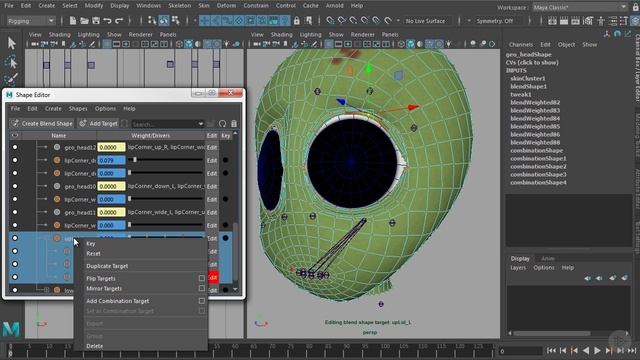Switch to the Display tab in Layer Editor
This screenshot has height=360, width=640.
pos(520,258)
